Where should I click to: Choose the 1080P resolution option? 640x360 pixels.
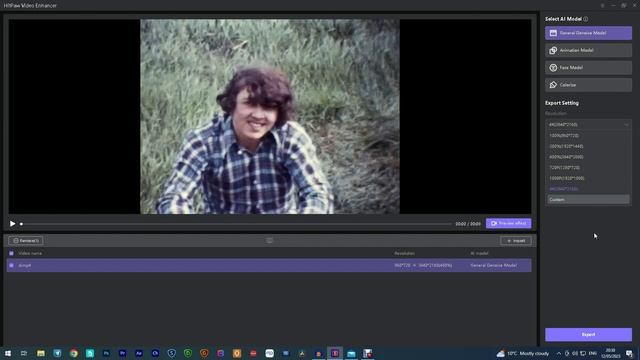pos(588,178)
